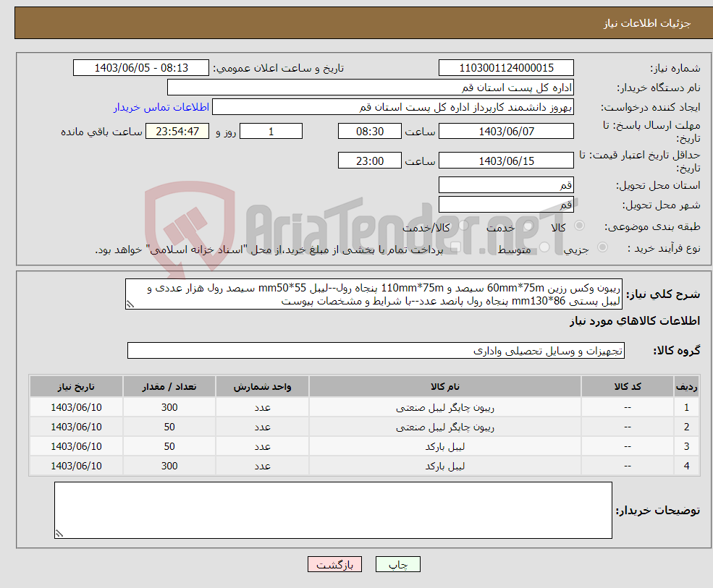Click row 3 item name لیبل بارکد

[445, 447]
